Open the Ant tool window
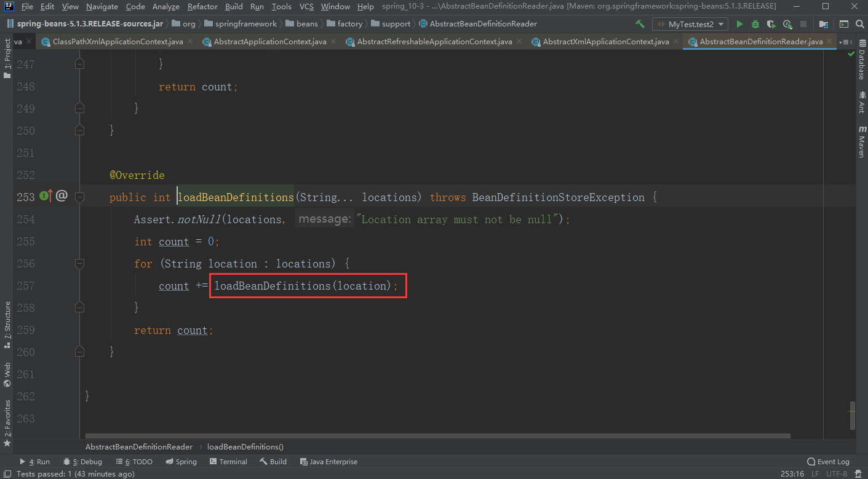868x479 pixels. coord(861,102)
